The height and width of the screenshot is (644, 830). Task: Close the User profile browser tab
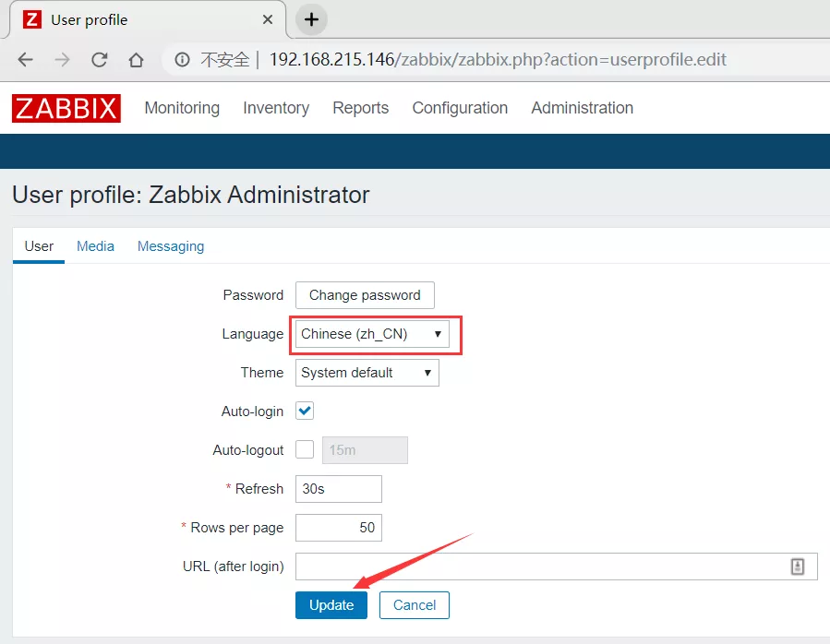point(268,19)
